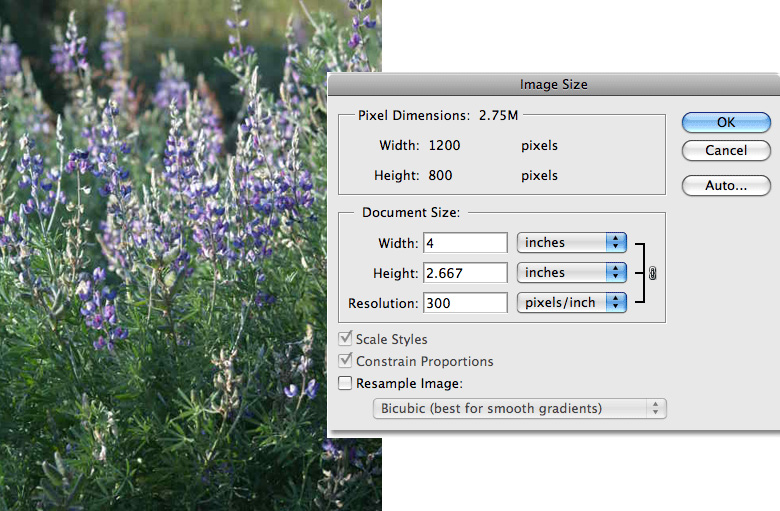Open the Bicubic resampling method dropdown
Screen dimensions: 780x511
point(518,408)
